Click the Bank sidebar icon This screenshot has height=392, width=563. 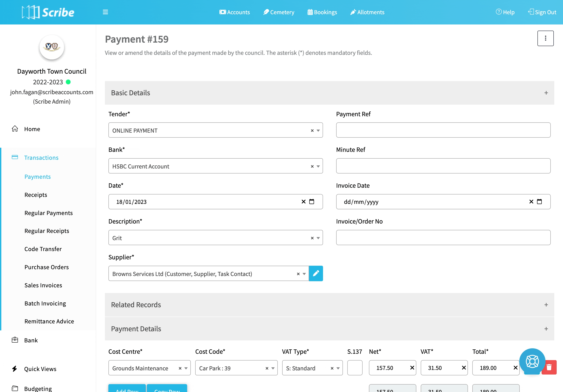point(15,340)
